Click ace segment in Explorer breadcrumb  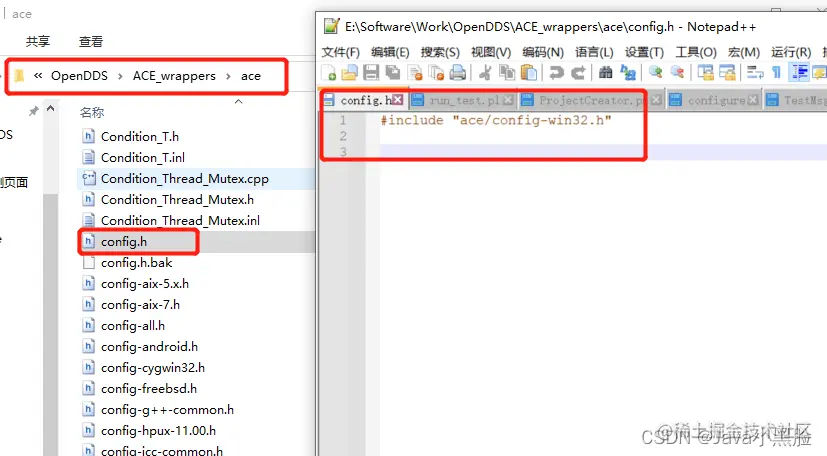pyautogui.click(x=251, y=76)
